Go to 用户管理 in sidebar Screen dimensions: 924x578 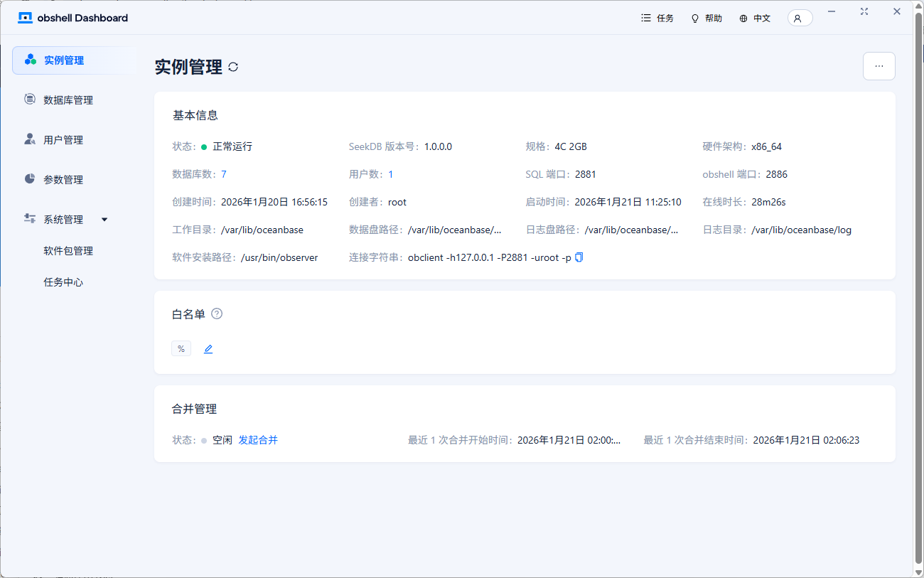(x=63, y=140)
